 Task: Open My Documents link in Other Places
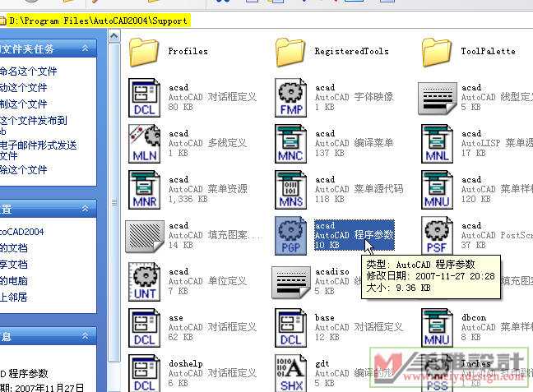(14, 248)
